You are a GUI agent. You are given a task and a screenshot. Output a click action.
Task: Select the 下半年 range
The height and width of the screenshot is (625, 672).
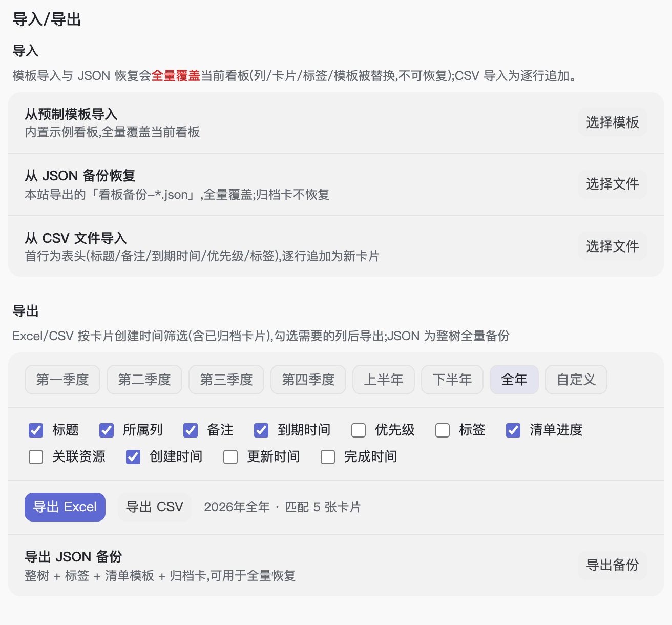click(x=452, y=380)
